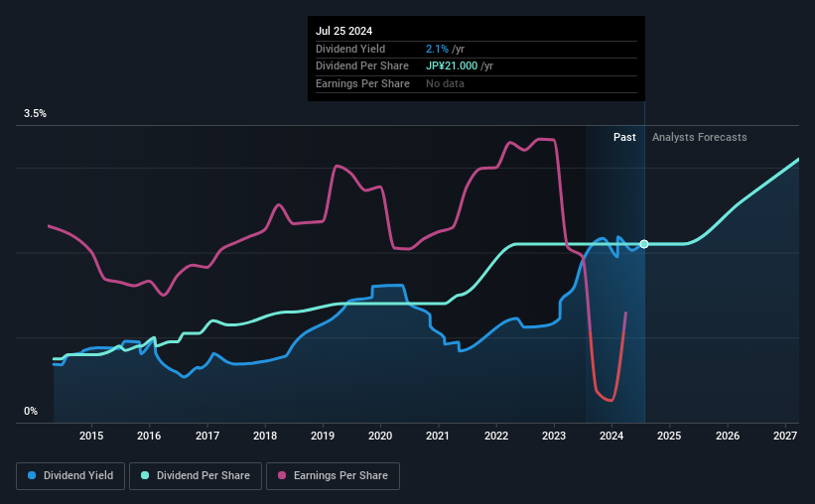Click the Dividend Yield row label in tooltip
The height and width of the screenshot is (504, 815).
click(x=350, y=49)
